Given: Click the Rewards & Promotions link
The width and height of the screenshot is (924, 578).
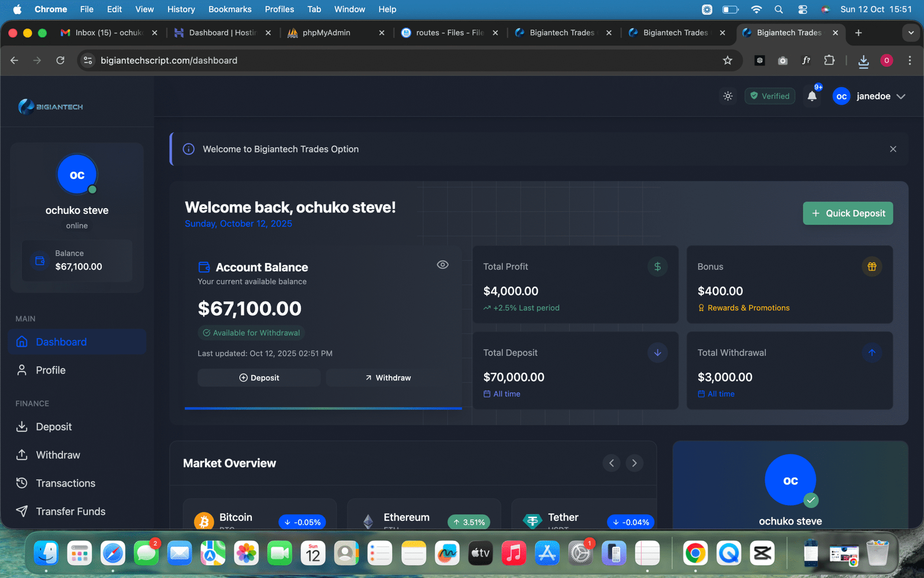Looking at the screenshot, I should tap(748, 308).
